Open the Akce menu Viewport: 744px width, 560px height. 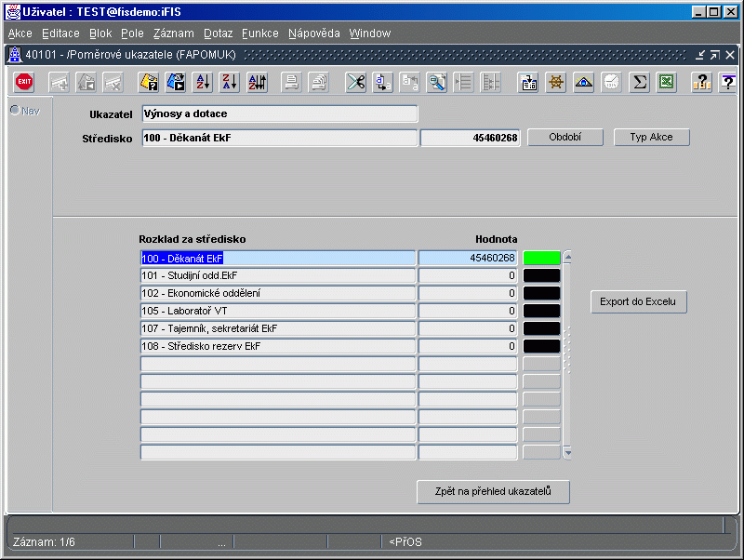pyautogui.click(x=20, y=33)
